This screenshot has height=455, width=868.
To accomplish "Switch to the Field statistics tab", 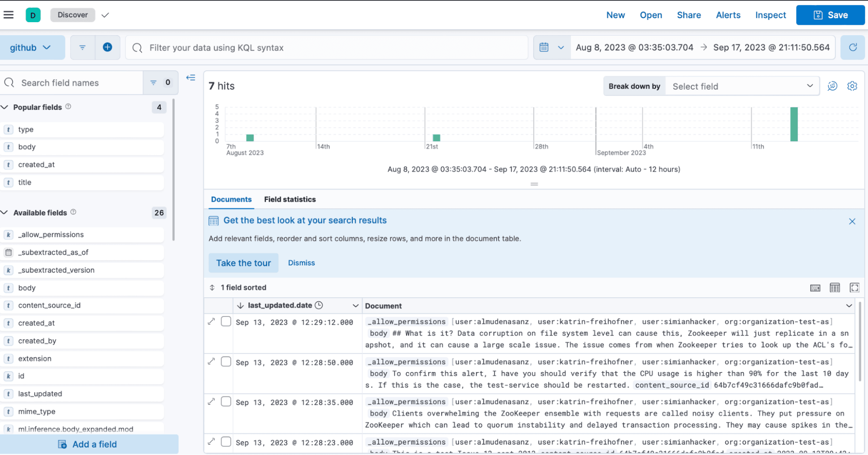I will click(x=290, y=199).
